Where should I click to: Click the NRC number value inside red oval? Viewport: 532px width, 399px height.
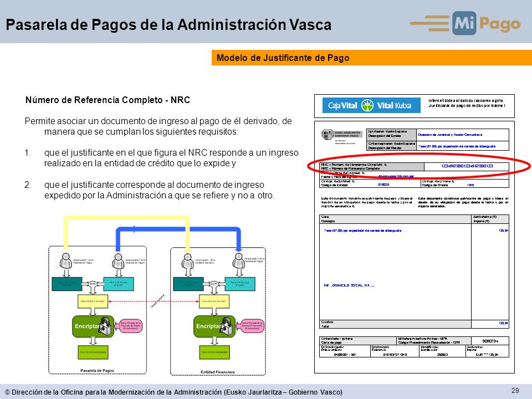(467, 166)
